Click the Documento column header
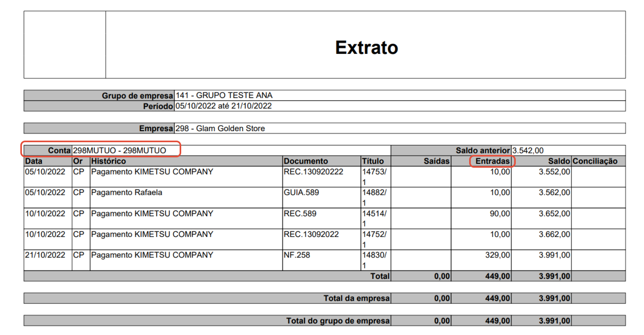This screenshot has height=335, width=644. click(x=306, y=161)
